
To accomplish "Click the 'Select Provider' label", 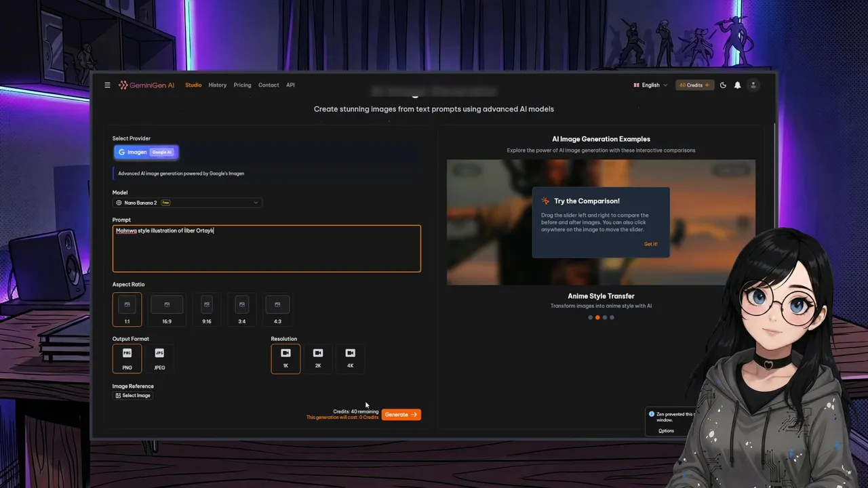I will (x=132, y=138).
